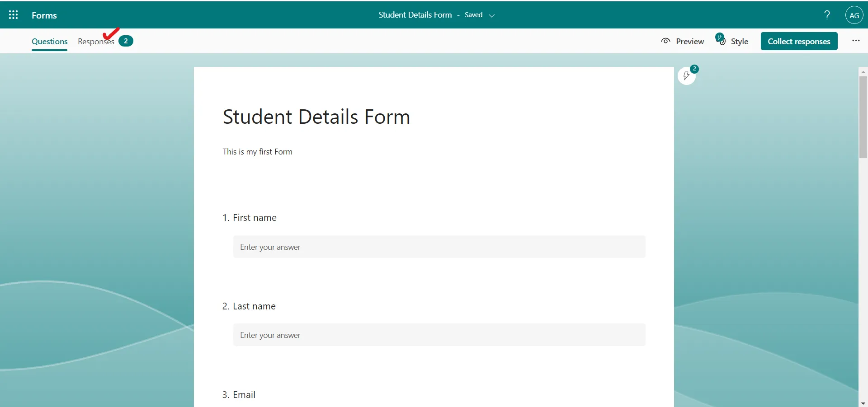The height and width of the screenshot is (407, 868).
Task: Open Help via the question mark icon
Action: pos(826,14)
